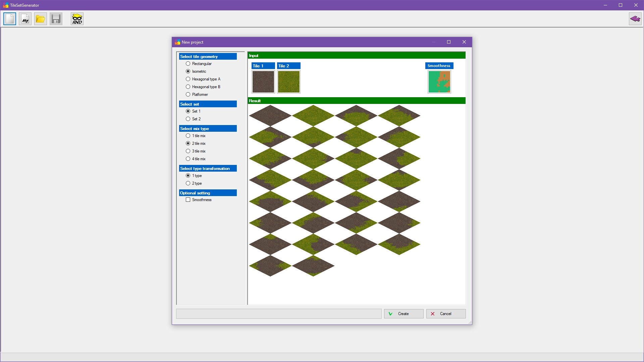
Task: Select Rectangular tile geometry
Action: (188, 63)
